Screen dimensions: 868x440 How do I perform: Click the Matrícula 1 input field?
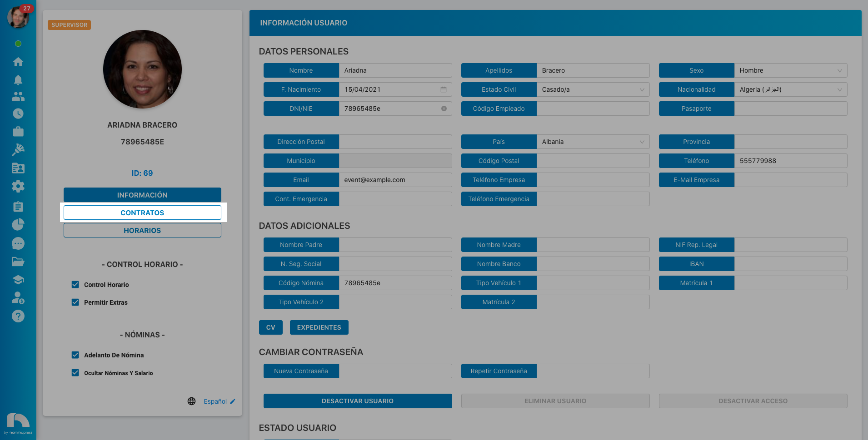click(791, 283)
